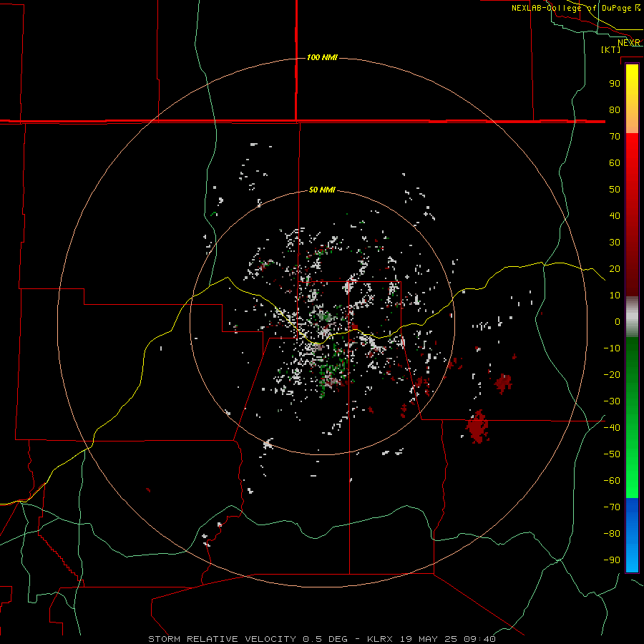Click the 30 value on the color scale
Viewport: 644px width, 644px height.
coord(615,243)
